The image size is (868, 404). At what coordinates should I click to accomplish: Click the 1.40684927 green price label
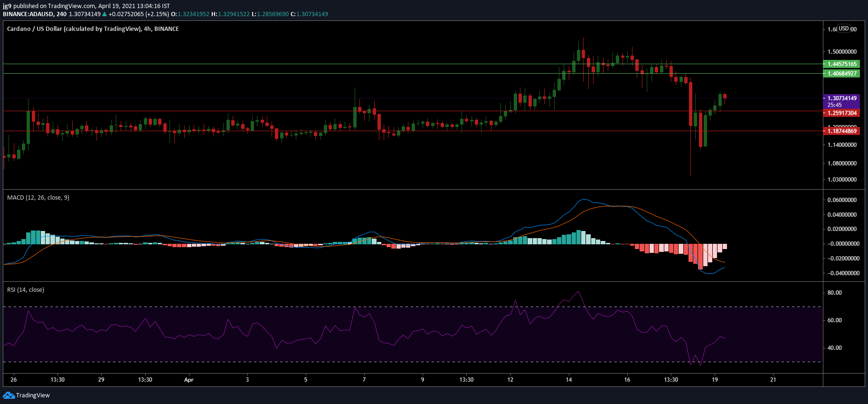tap(842, 74)
